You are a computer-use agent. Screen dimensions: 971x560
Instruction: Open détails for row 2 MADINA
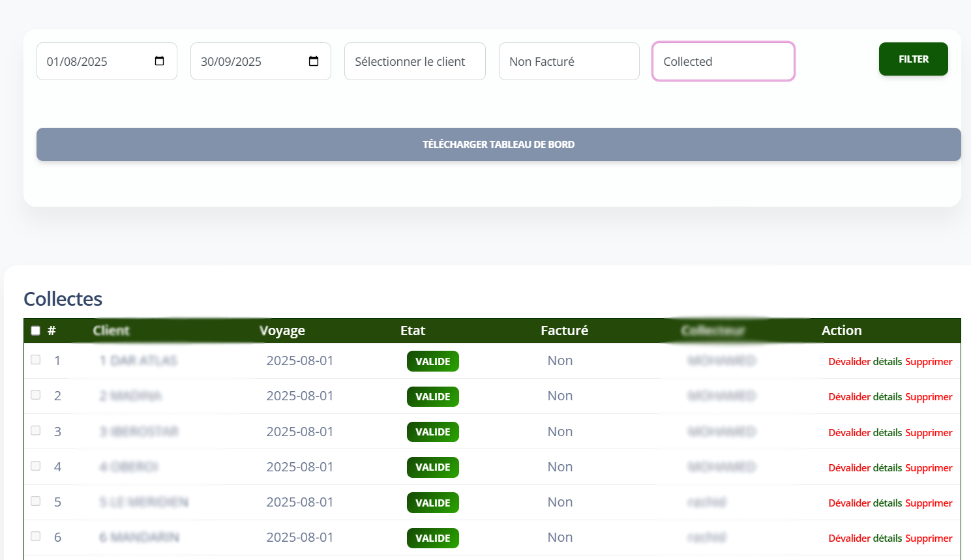888,396
